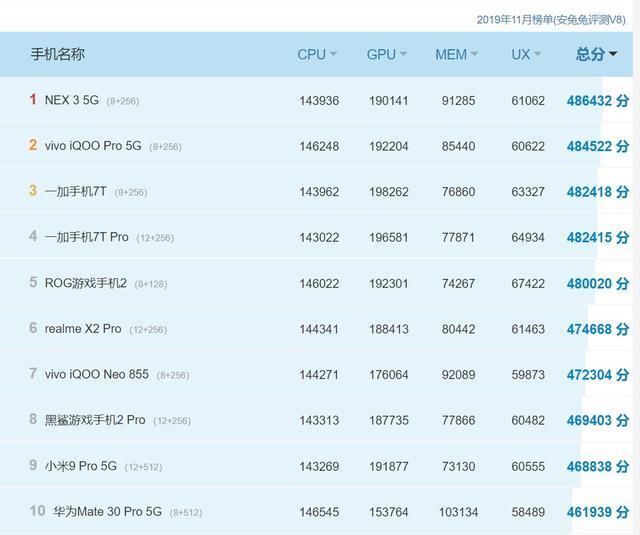640x535 pixels.
Task: Select MEM score 85440
Action: [x=458, y=146]
